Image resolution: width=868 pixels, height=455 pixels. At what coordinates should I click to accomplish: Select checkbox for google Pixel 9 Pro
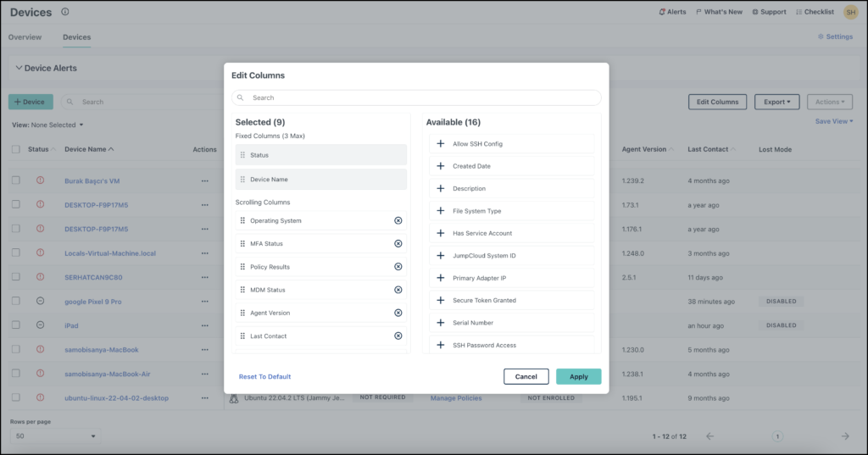tap(16, 301)
